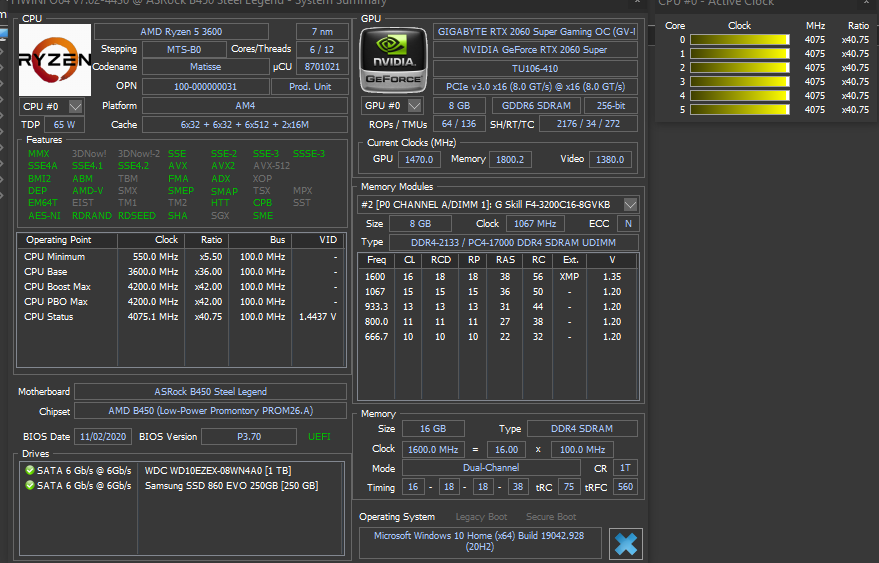
Task: Open the GPU #0 selector dropdown
Action: click(x=391, y=105)
